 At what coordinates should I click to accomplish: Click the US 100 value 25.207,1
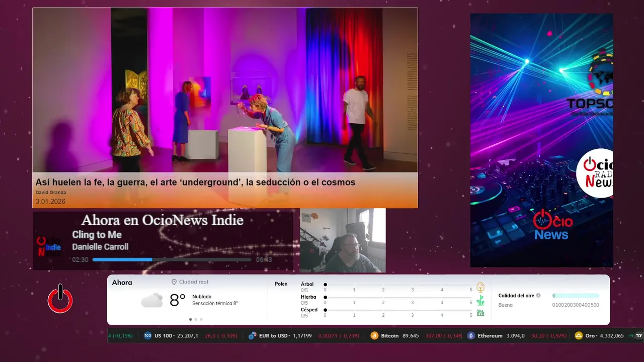(187, 336)
